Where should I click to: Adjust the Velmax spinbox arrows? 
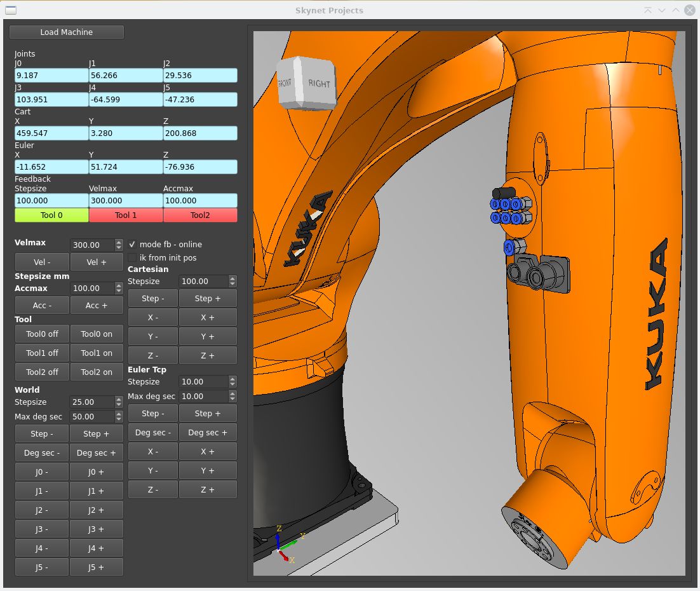[x=118, y=245]
